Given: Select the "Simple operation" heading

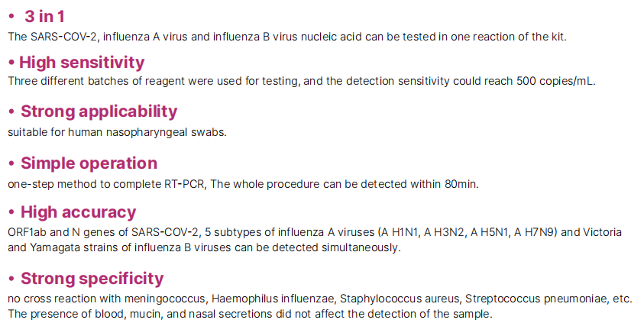Looking at the screenshot, I should 89,163.
